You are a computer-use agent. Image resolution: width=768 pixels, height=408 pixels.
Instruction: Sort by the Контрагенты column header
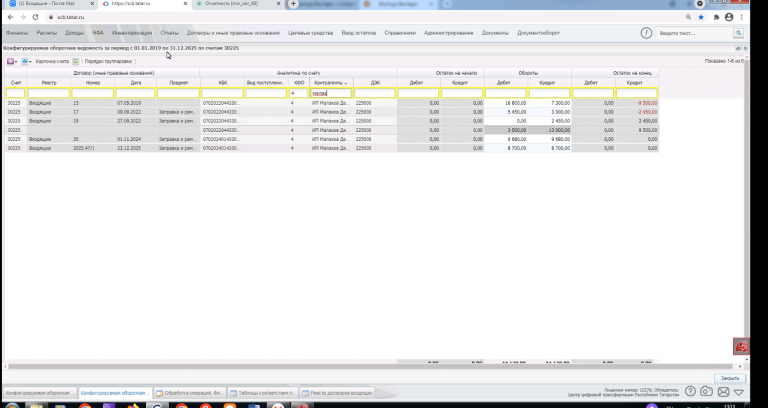pyautogui.click(x=331, y=83)
